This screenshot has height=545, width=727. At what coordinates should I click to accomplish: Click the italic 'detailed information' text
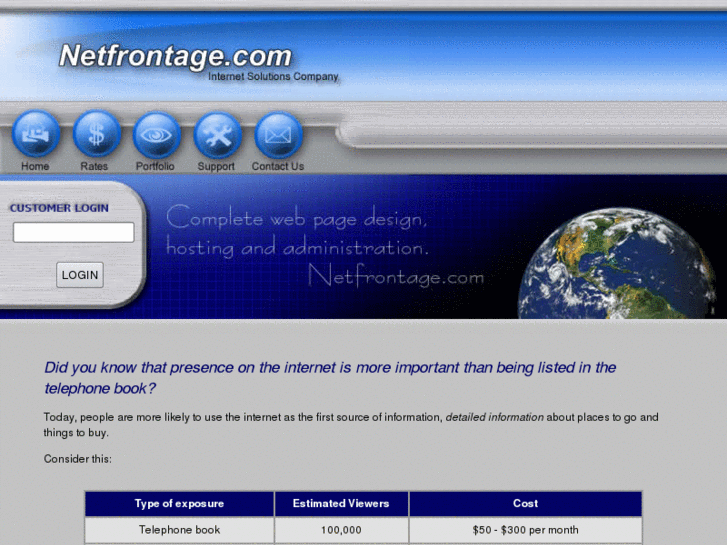[x=495, y=417]
